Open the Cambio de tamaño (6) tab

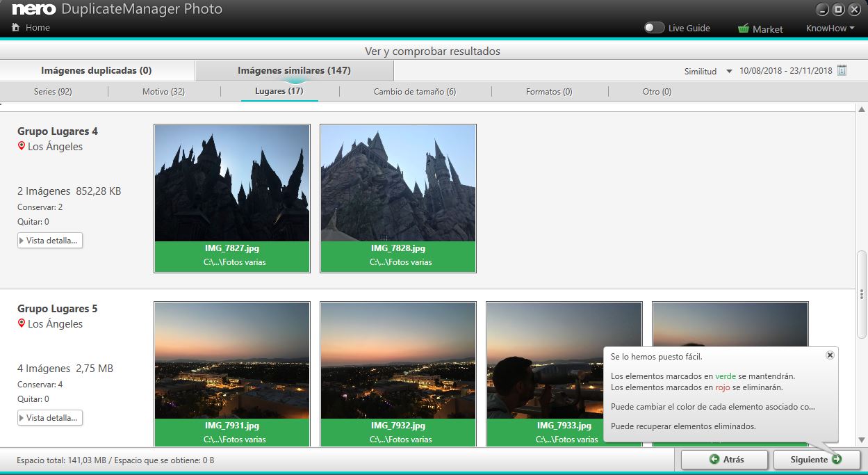[414, 92]
